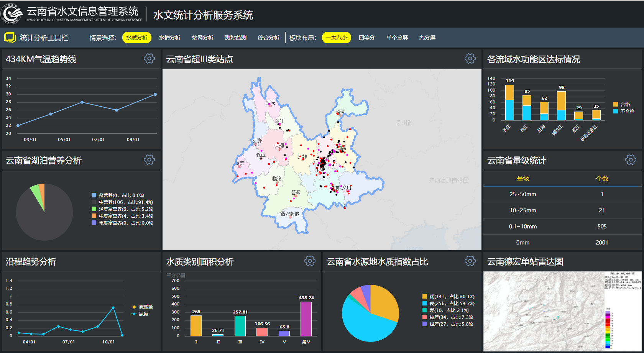Click gear icon in 云南省湖泊营养分析 panel
Viewport: 644px width, 353px height.
pos(149,160)
